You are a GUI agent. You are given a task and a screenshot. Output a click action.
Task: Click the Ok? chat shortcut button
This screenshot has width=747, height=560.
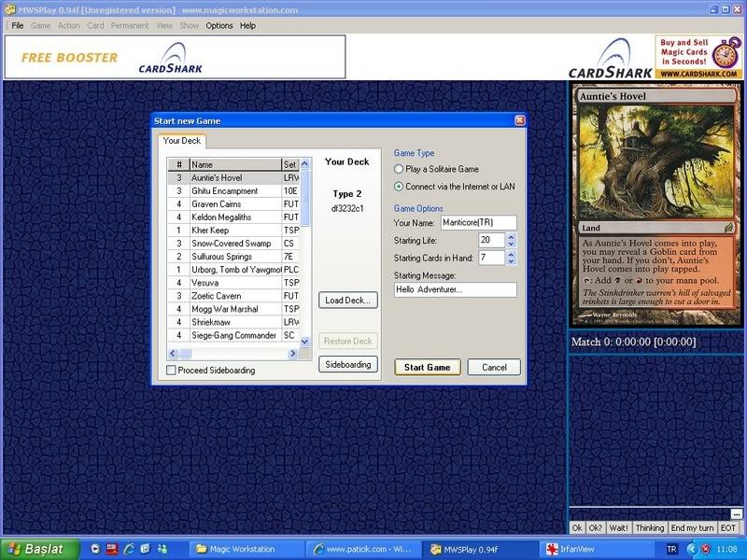[595, 527]
